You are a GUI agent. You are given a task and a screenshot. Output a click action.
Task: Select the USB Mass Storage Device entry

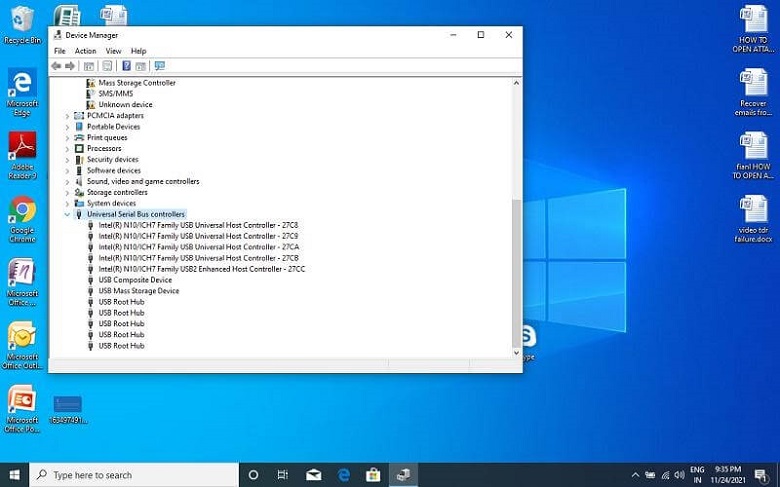(139, 291)
